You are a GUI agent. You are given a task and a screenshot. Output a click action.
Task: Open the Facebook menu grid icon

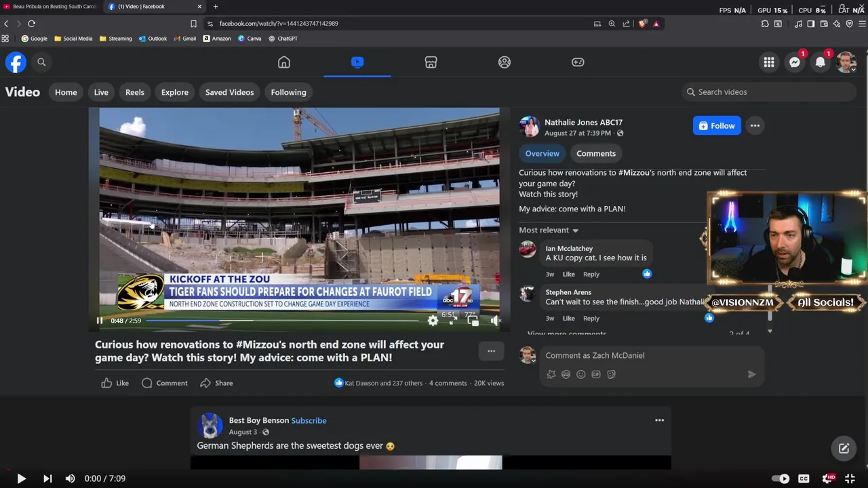click(x=769, y=62)
